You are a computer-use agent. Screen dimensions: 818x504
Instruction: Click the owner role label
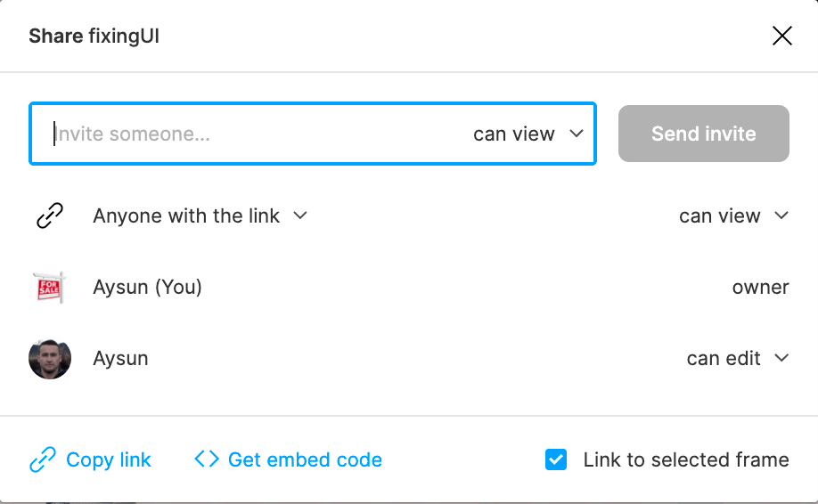pyautogui.click(x=761, y=288)
